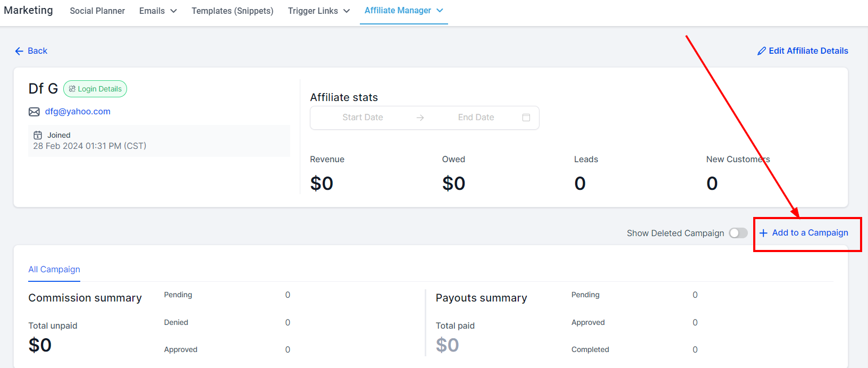This screenshot has width=868, height=368.
Task: Expand the Affiliate Manager dropdown chevron
Action: (x=440, y=10)
